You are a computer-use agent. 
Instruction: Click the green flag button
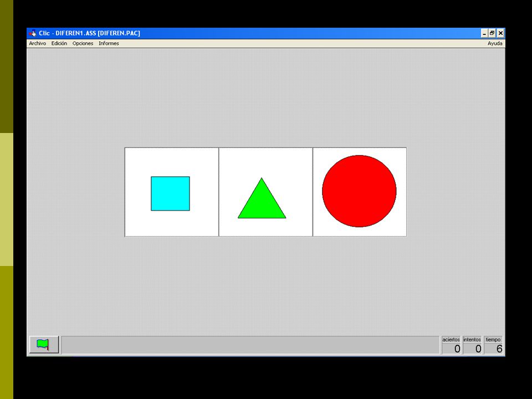click(44, 345)
